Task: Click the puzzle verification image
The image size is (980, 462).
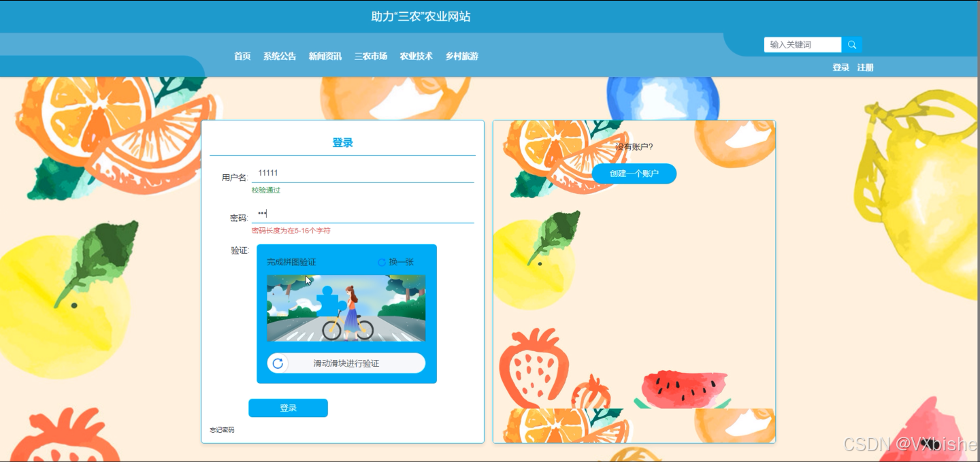Action: pyautogui.click(x=346, y=308)
